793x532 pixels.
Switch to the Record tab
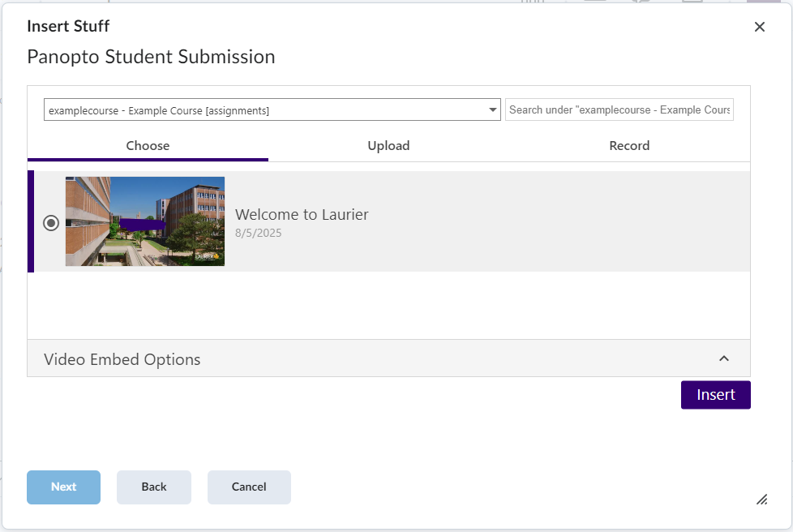[x=629, y=146]
